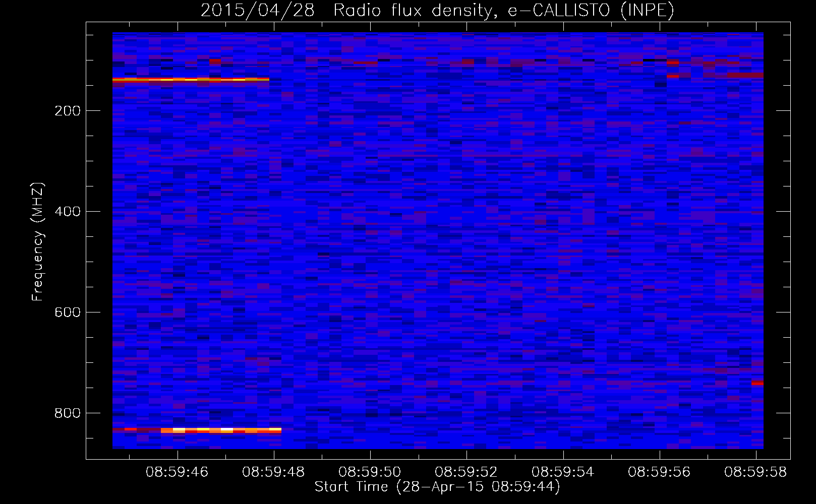The width and height of the screenshot is (816, 504).
Task: Click the bright yellow-red emission line near 140 MHz
Action: (191, 79)
